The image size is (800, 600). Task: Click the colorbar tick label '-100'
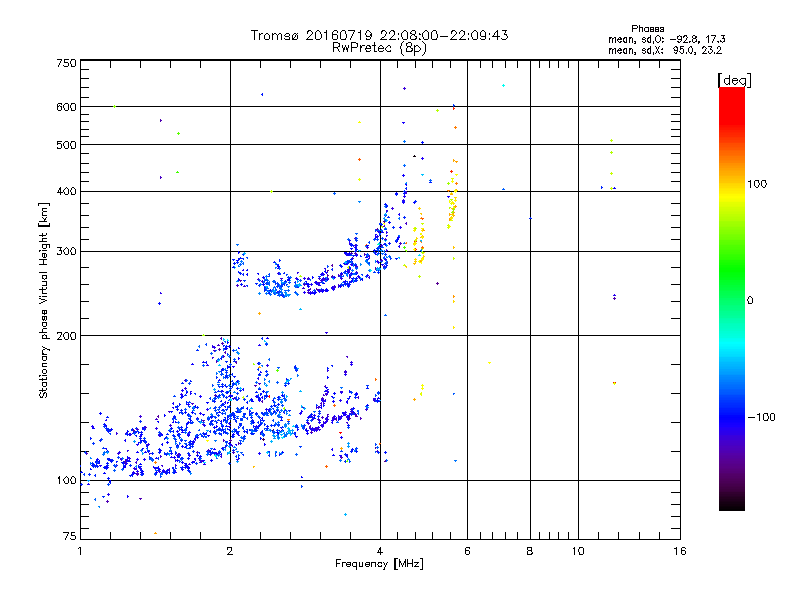pos(761,417)
